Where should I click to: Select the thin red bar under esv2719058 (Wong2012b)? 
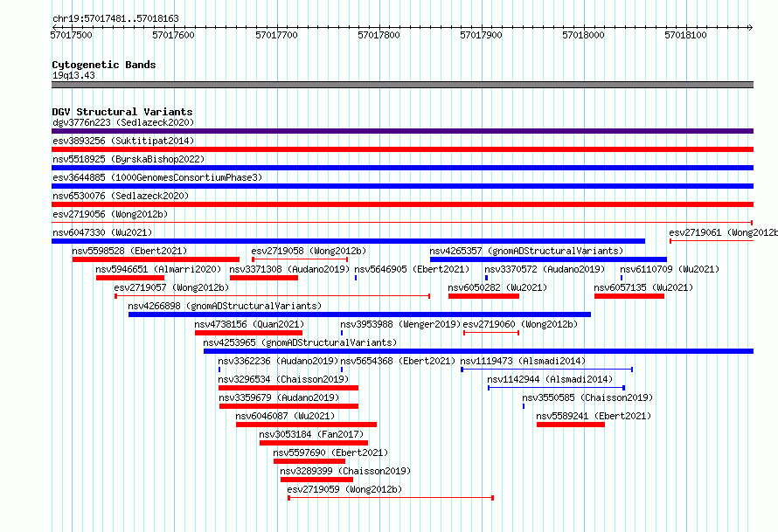(x=300, y=259)
